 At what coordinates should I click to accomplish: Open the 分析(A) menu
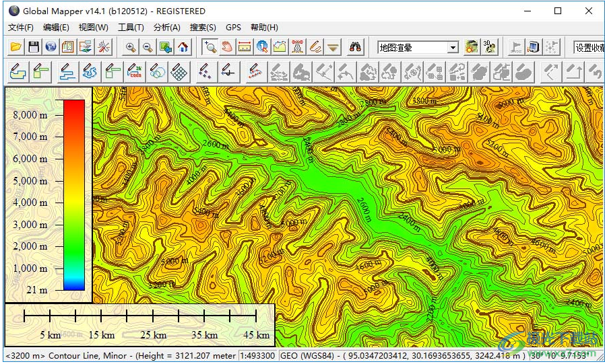pos(166,28)
